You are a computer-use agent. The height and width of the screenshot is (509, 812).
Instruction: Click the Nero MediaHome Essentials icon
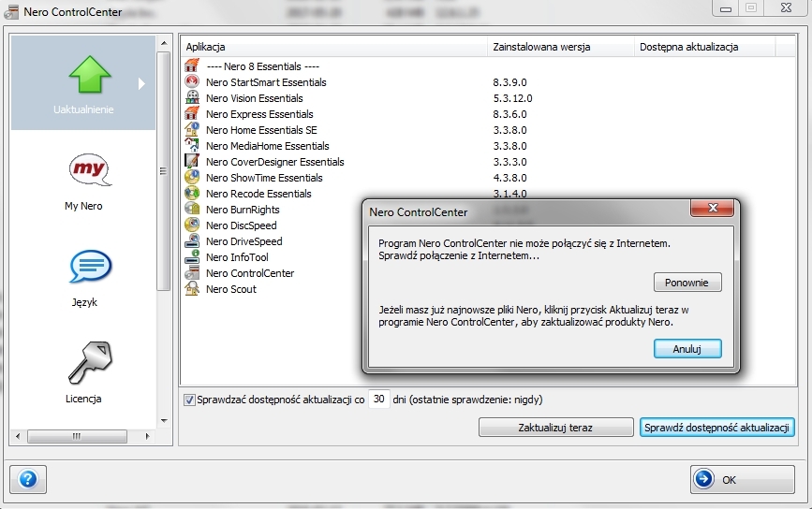pos(192,145)
